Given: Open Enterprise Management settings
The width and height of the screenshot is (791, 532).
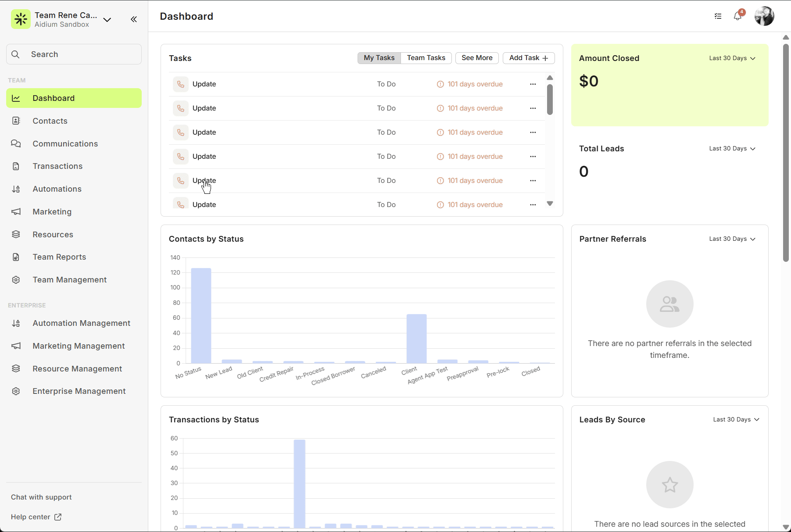Looking at the screenshot, I should [x=79, y=391].
